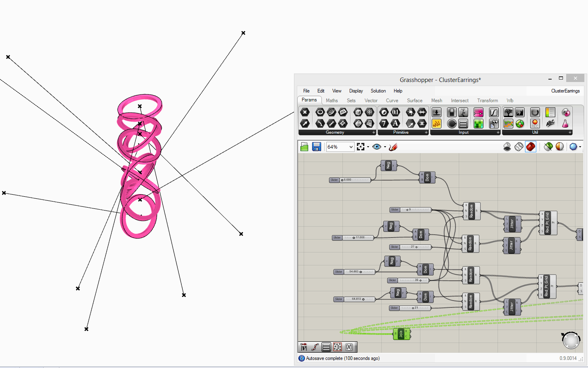
Task: Expand the zoom extents dropdown arrow
Action: [x=368, y=147]
